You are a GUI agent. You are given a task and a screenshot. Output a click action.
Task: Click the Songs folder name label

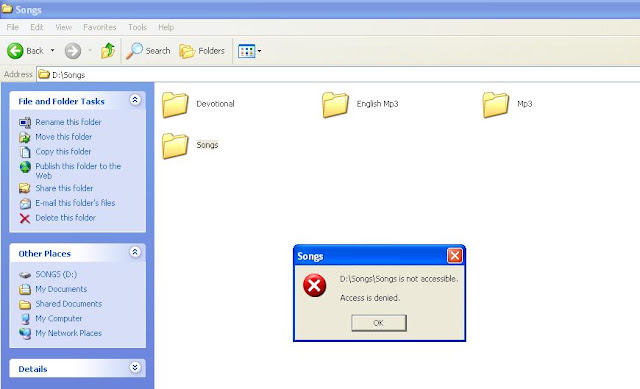(207, 145)
